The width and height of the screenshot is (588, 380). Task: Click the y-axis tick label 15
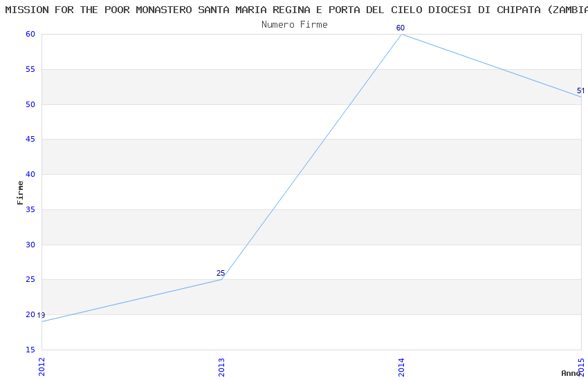click(x=30, y=350)
